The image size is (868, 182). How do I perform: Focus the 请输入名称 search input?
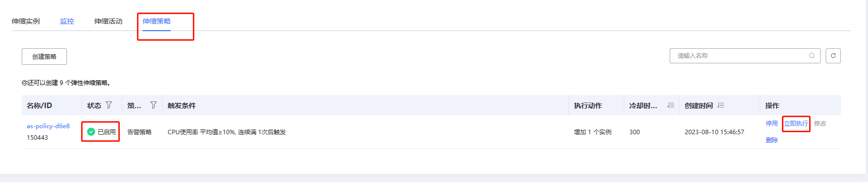pyautogui.click(x=740, y=56)
